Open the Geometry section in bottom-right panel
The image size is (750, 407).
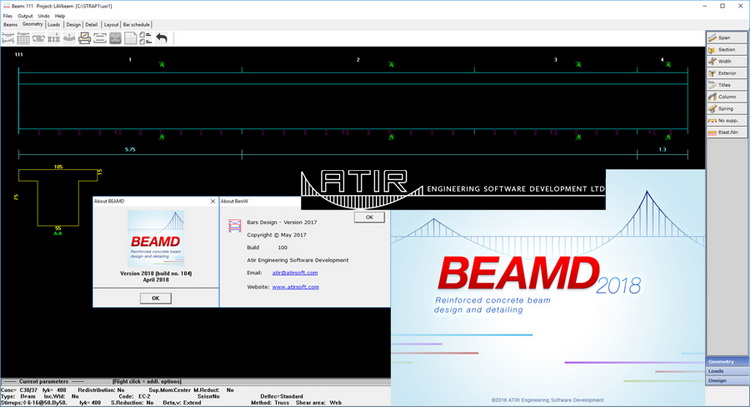727,362
